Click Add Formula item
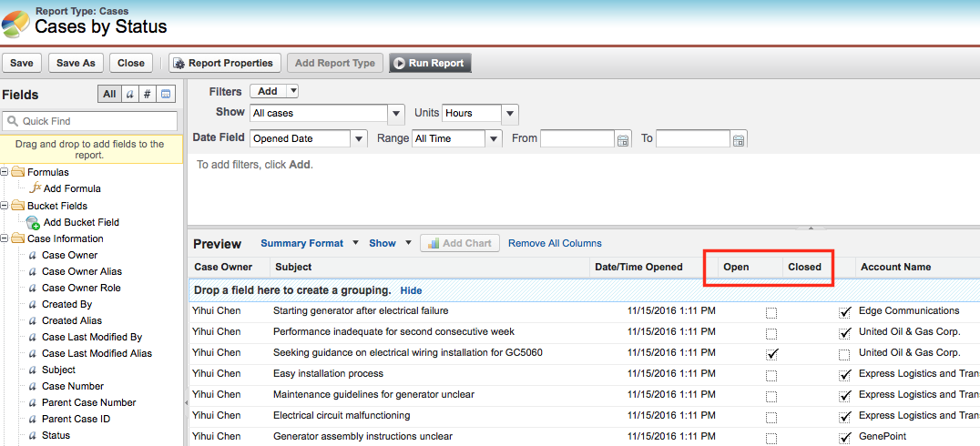980x446 pixels. (x=72, y=188)
